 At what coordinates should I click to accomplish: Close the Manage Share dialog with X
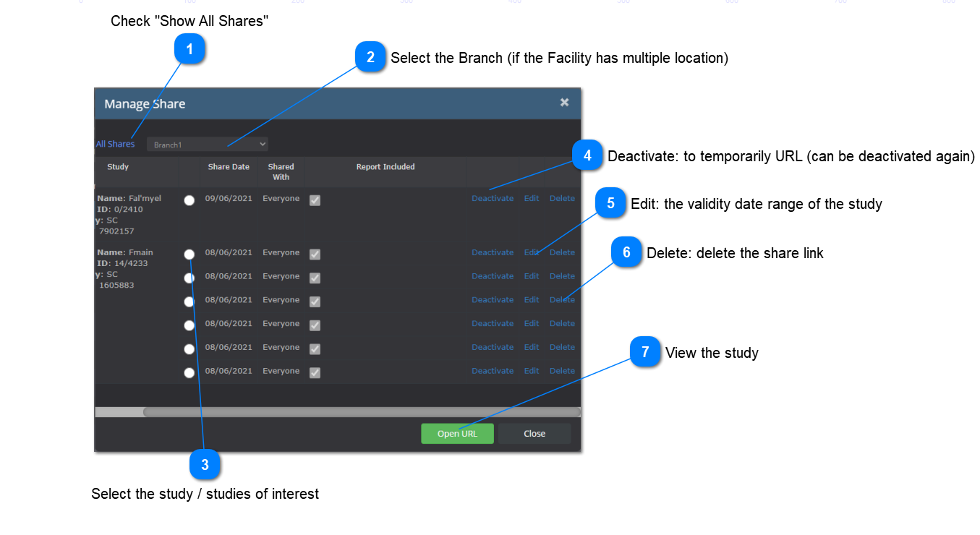(x=564, y=103)
